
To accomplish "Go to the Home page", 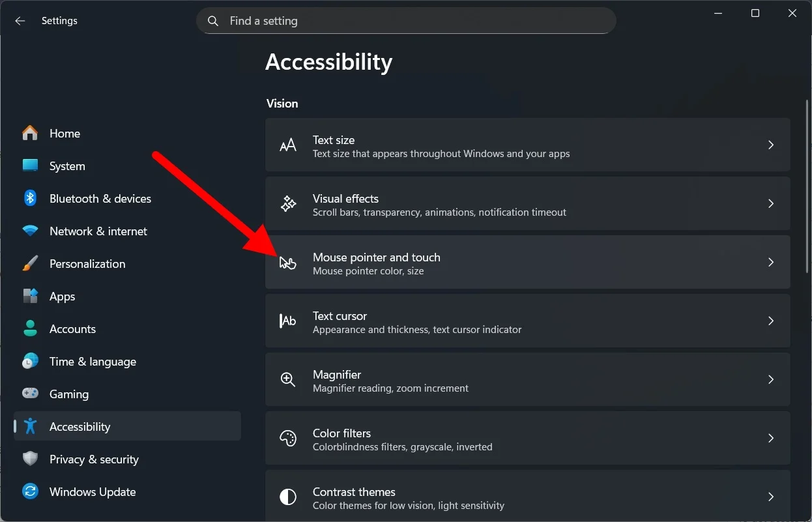I will coord(65,133).
